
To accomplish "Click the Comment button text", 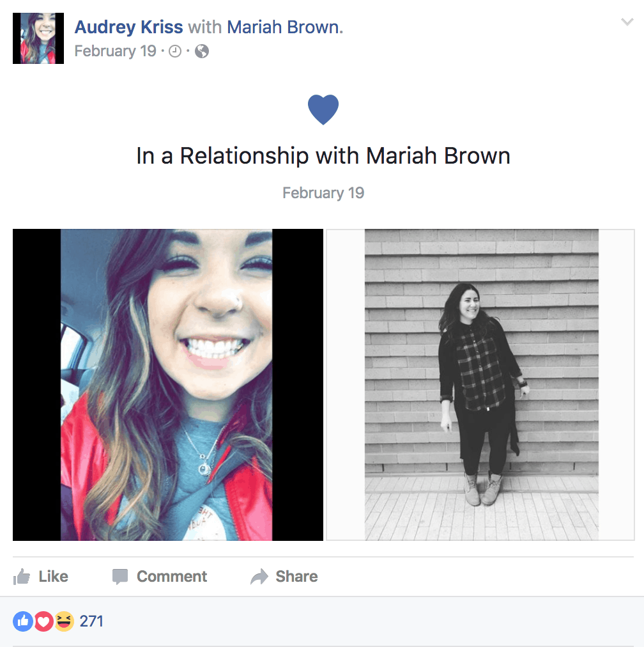I will click(x=172, y=577).
